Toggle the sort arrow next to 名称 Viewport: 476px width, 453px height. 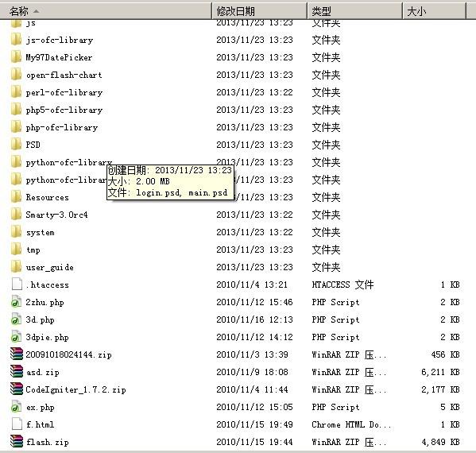36,11
